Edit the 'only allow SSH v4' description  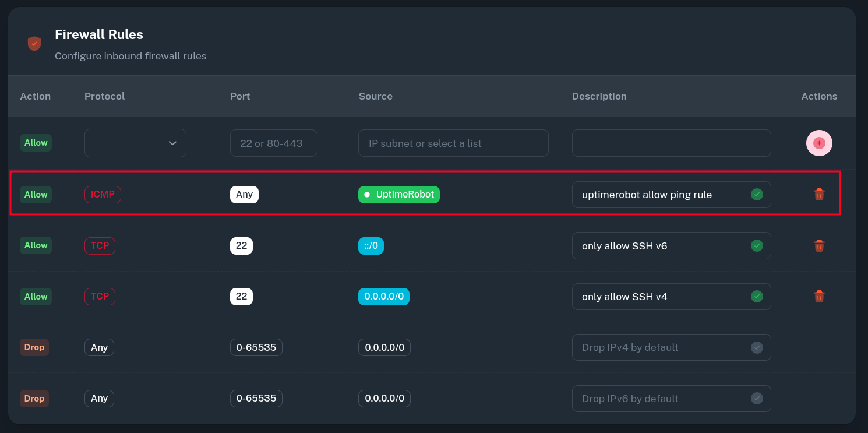point(658,297)
